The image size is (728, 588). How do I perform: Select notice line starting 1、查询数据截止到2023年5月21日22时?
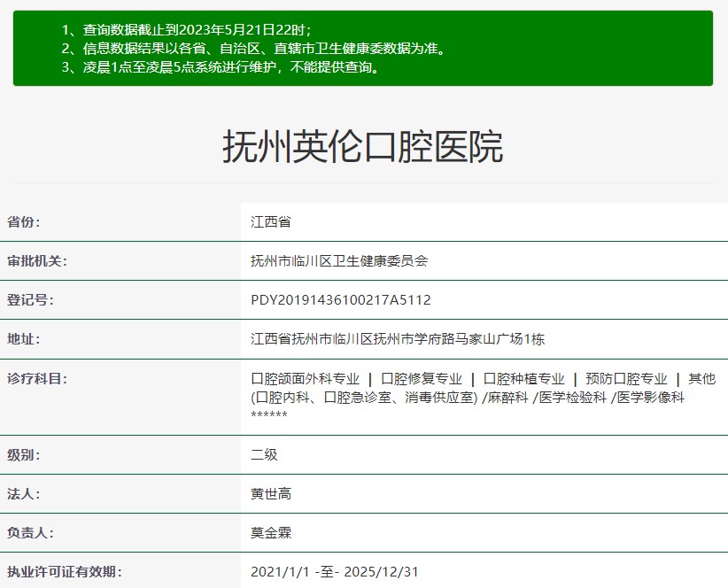[187, 30]
